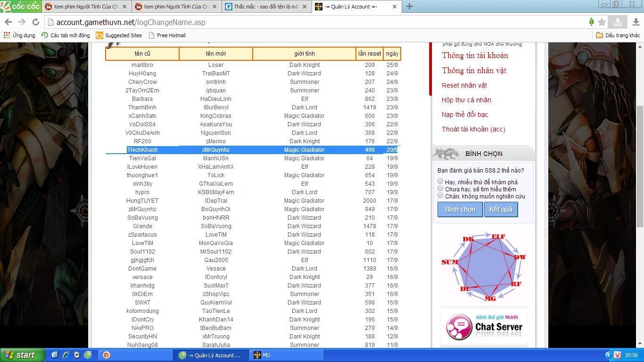Viewport: 644px width, 362px height.
Task: Click the reset count 2000 cell
Action: pyautogui.click(x=370, y=201)
